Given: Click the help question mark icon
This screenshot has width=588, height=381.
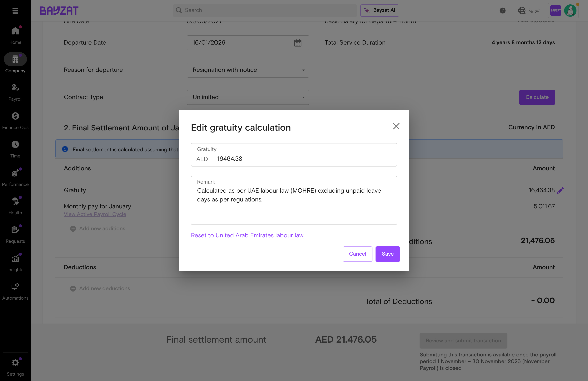Looking at the screenshot, I should [x=502, y=11].
